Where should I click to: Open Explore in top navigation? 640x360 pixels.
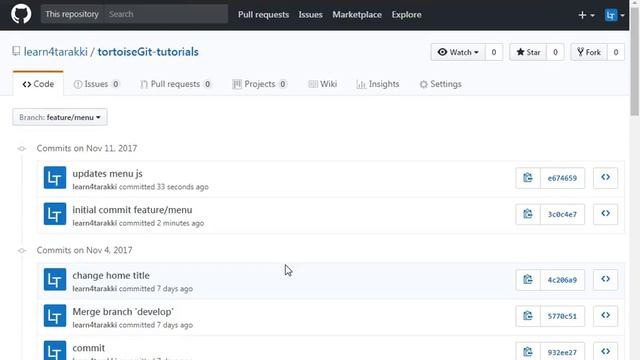coord(406,15)
